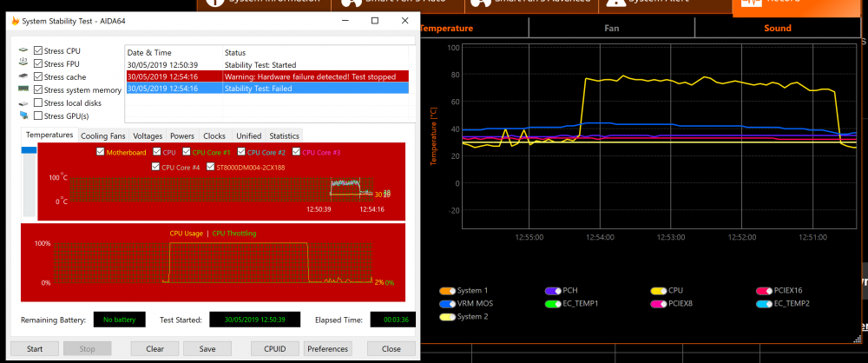The width and height of the screenshot is (868, 363).
Task: Click the Clear button
Action: point(155,348)
